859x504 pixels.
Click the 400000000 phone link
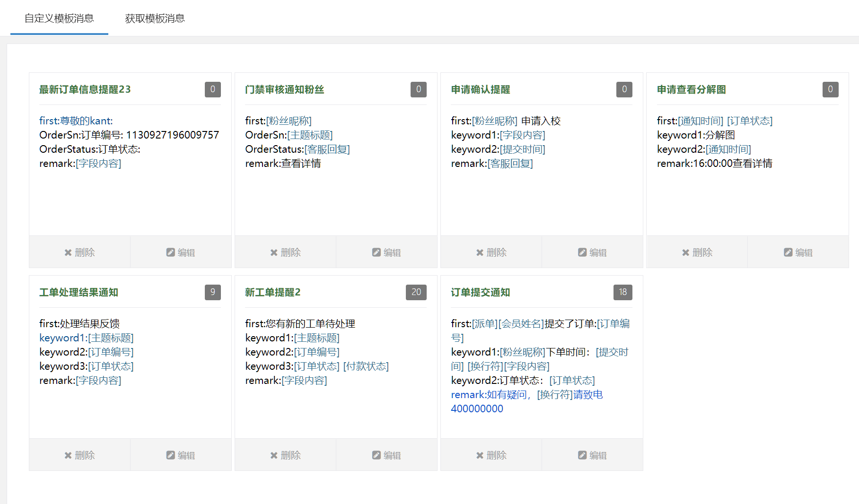pyautogui.click(x=477, y=408)
